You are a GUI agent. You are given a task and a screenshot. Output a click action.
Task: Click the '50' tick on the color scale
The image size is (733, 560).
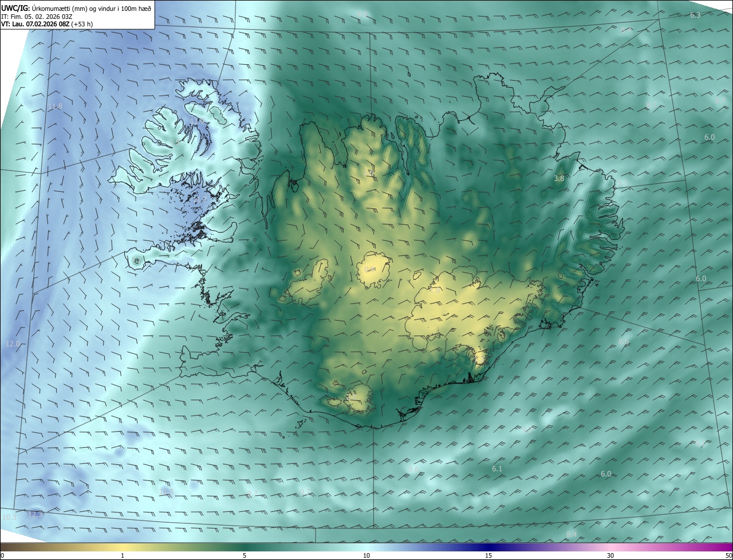728,555
